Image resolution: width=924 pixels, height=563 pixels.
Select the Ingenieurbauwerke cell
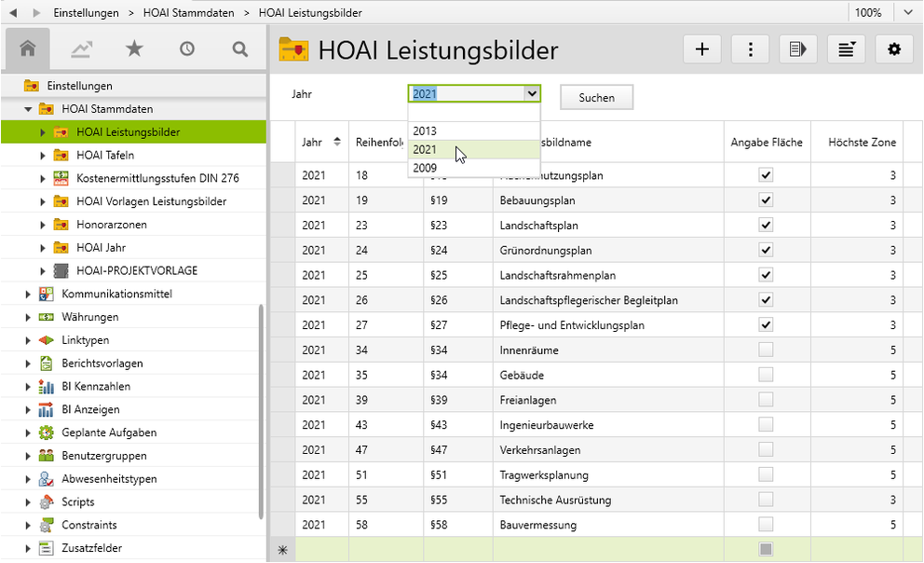tap(608, 425)
